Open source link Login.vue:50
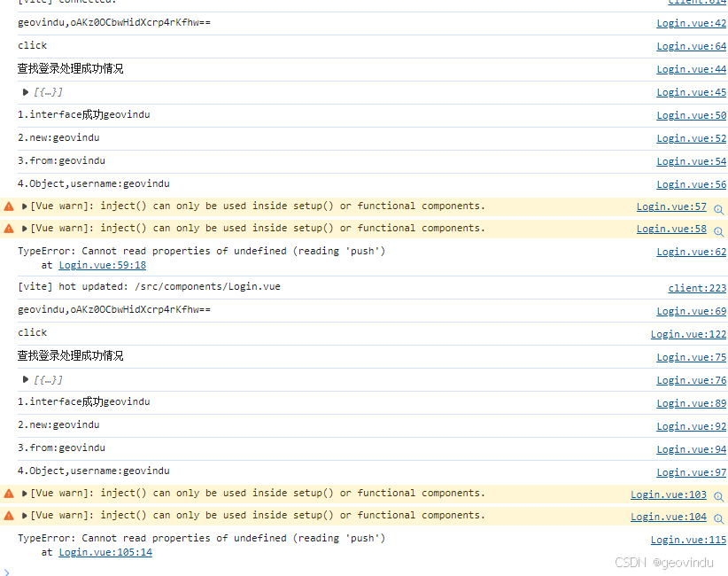The width and height of the screenshot is (728, 576). pos(692,115)
